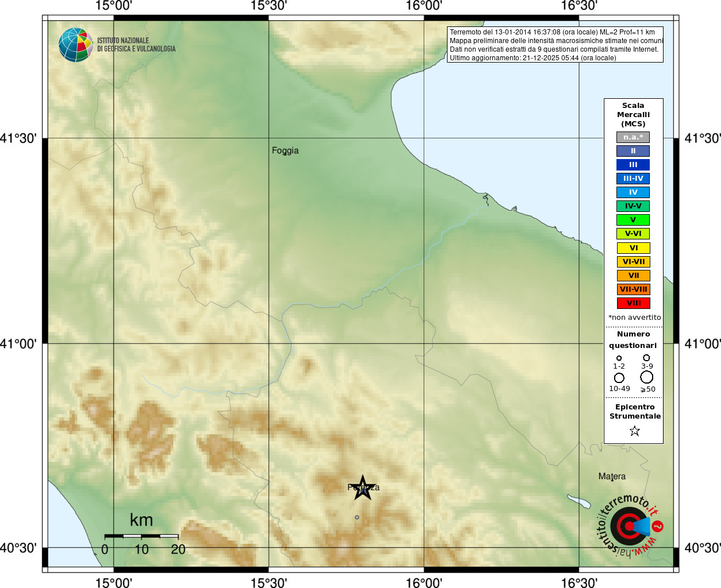
Task: Click the INGV globe logo
Action: 76,45
